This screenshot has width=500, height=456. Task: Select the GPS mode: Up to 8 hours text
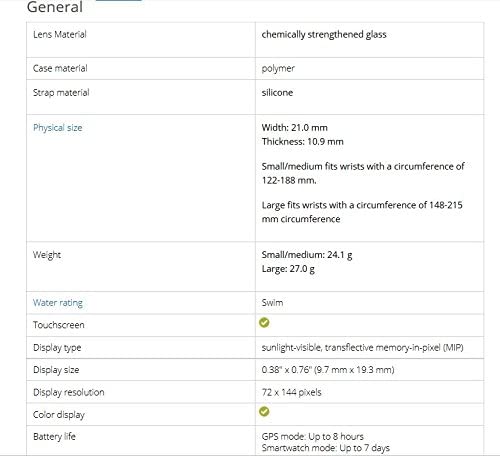[x=313, y=437]
